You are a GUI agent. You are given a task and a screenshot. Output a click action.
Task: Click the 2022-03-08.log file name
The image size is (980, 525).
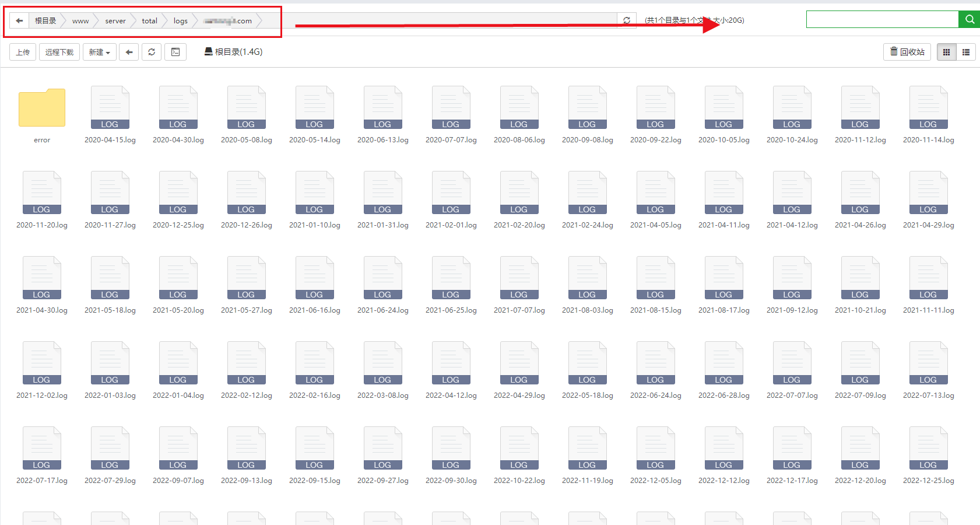pos(383,395)
